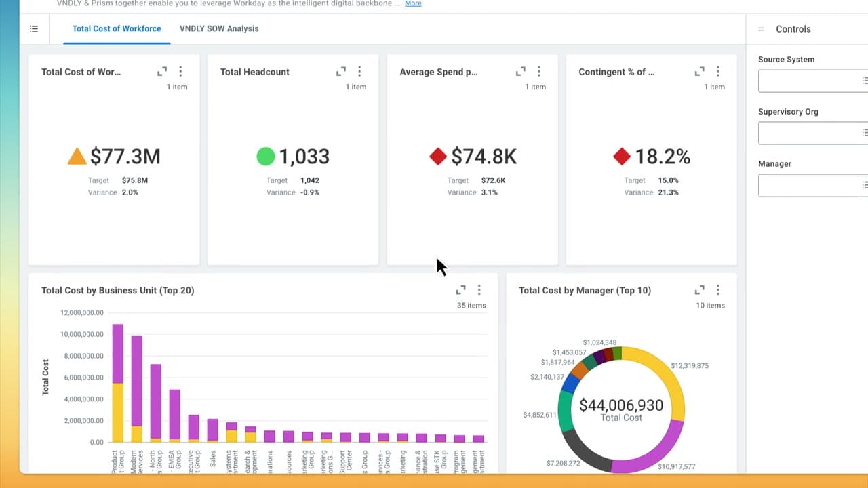Click the 10 items count label
Screen dimensions: 868x488
tap(710, 306)
